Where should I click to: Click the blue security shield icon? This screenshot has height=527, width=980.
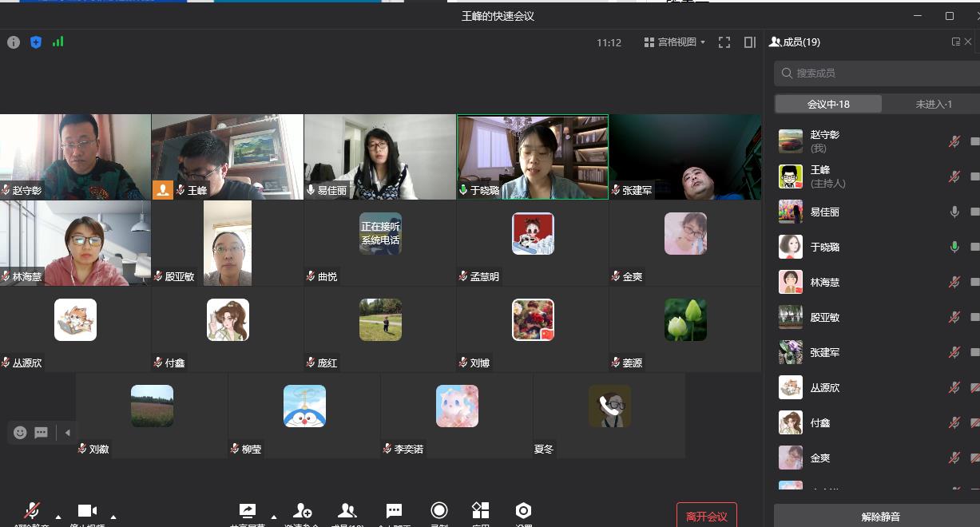36,42
